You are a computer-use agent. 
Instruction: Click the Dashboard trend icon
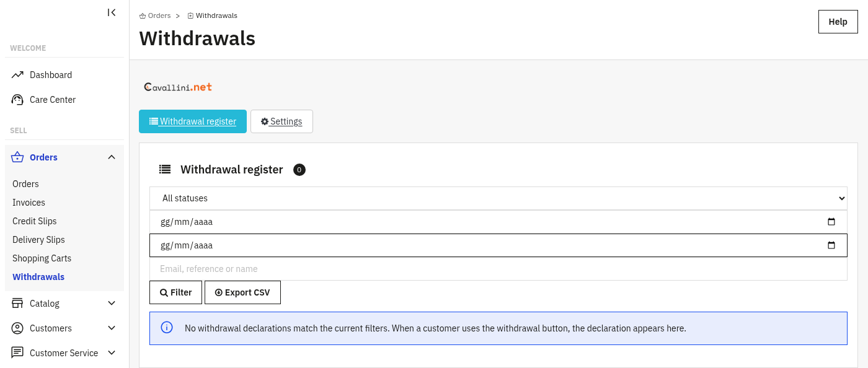17,75
